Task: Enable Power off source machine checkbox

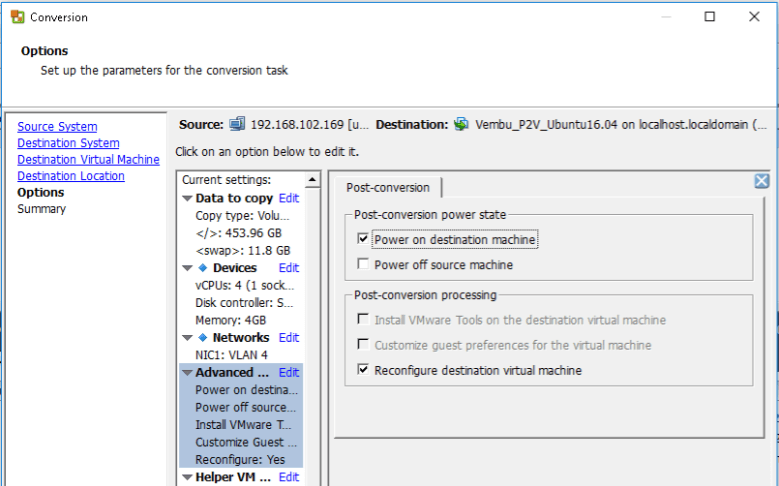Action: 363,264
